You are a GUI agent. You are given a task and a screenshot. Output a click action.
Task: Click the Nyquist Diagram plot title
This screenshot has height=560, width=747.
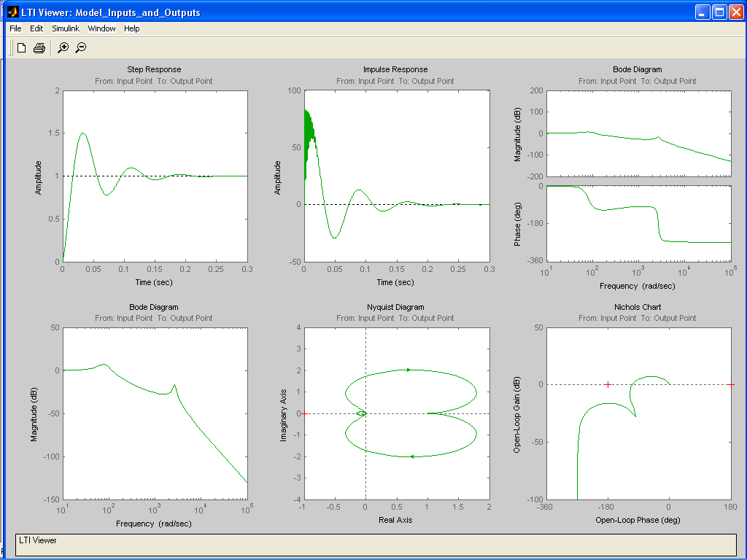pyautogui.click(x=395, y=307)
